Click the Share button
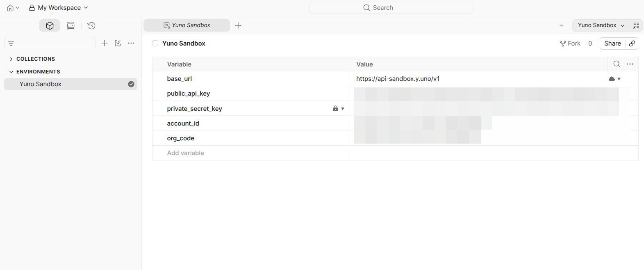 pos(612,43)
